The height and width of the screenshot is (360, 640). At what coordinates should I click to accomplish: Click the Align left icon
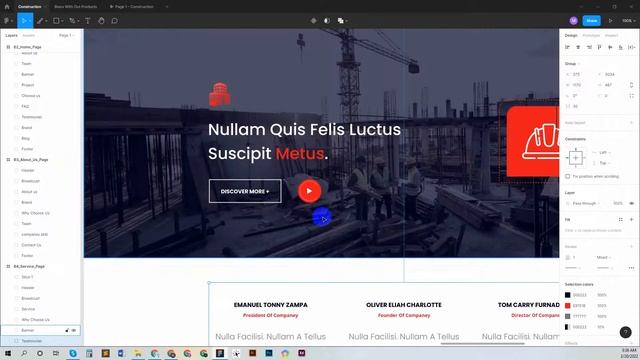pyautogui.click(x=567, y=47)
